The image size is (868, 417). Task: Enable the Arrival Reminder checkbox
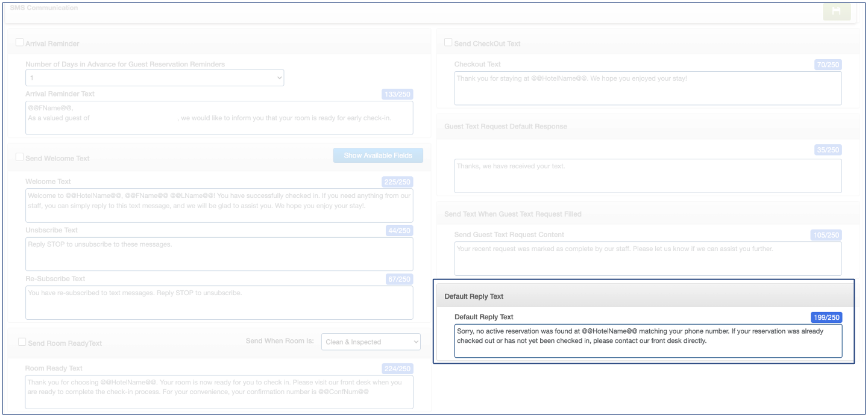20,43
